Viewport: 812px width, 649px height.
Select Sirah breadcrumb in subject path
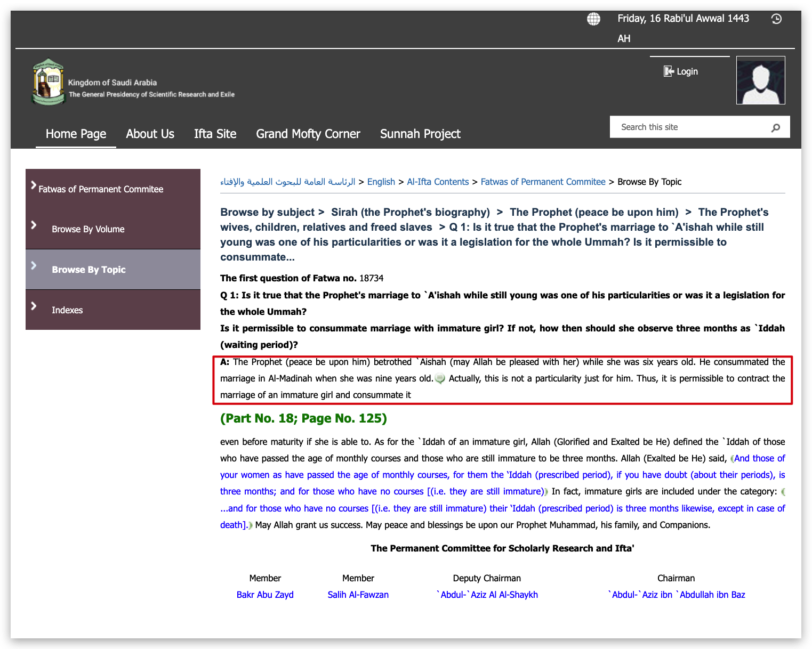click(410, 212)
